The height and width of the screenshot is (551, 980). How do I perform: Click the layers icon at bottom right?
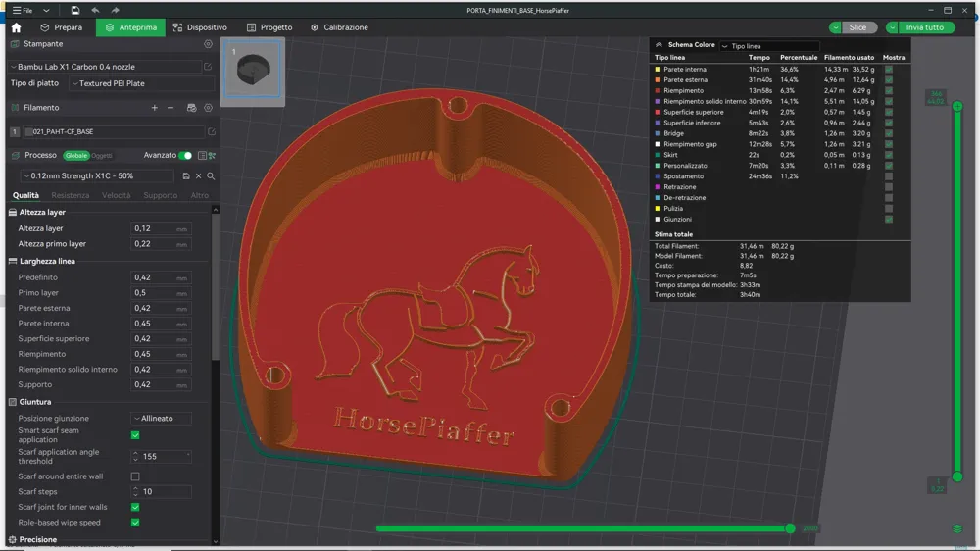click(956, 529)
